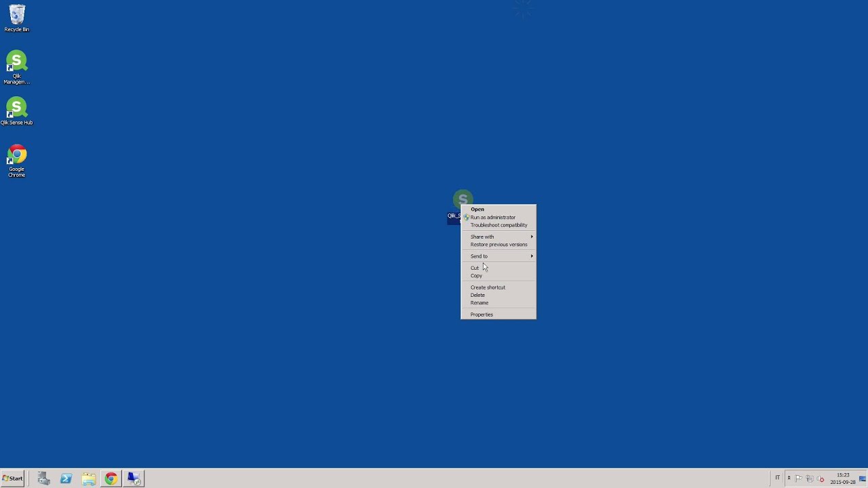
Task: Open the Action Center flag icon
Action: coord(799,479)
